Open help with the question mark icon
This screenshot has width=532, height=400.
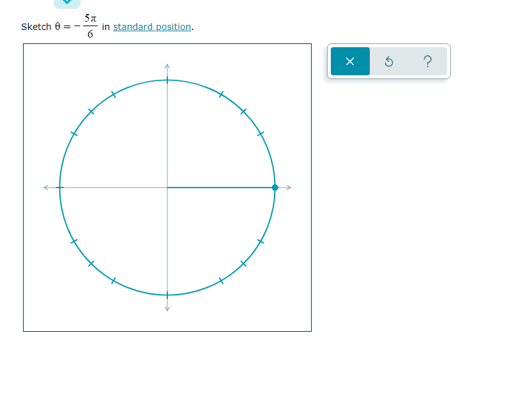pyautogui.click(x=427, y=61)
